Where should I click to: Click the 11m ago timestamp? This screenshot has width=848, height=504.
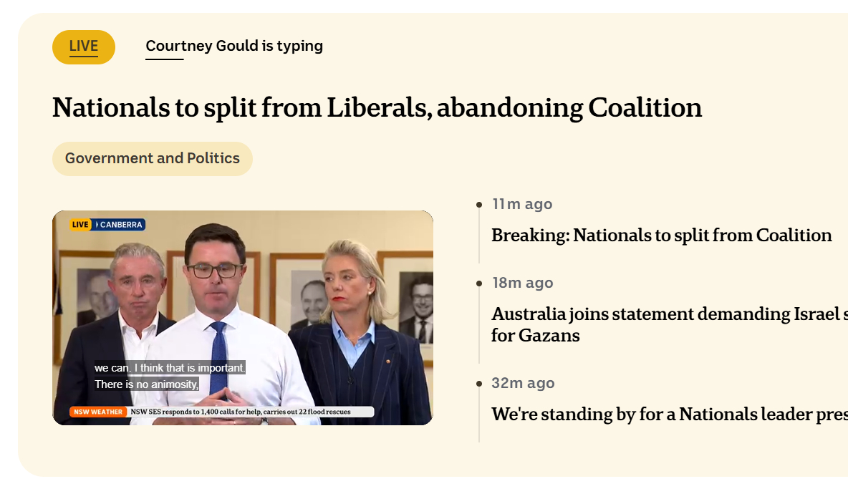[522, 204]
